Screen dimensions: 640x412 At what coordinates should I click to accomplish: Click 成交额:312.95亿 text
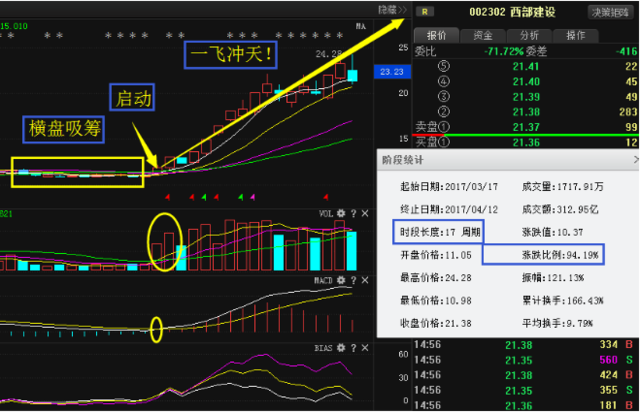coord(560,210)
